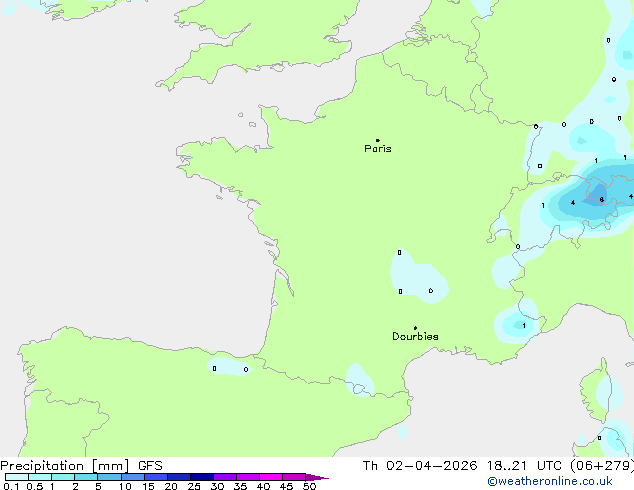
Task: Click the legend label '50'
Action: point(310,486)
